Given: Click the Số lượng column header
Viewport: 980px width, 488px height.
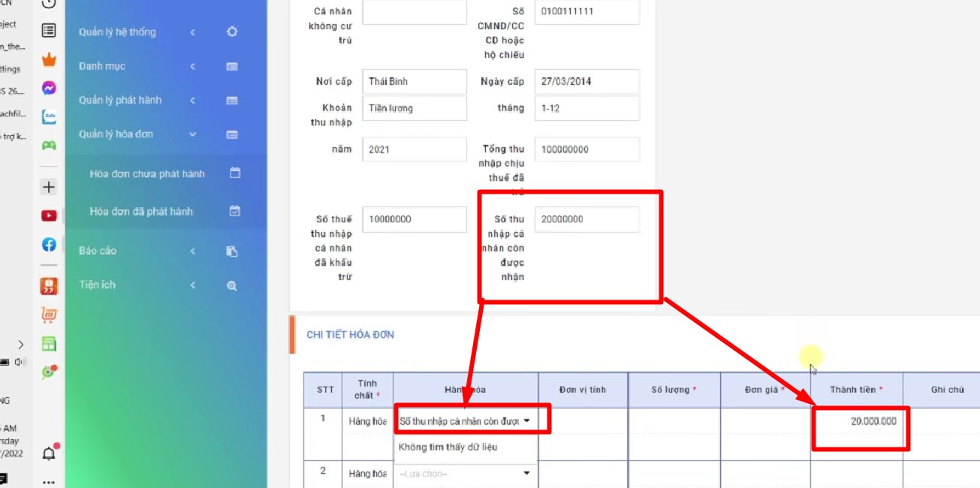Looking at the screenshot, I should 674,390.
